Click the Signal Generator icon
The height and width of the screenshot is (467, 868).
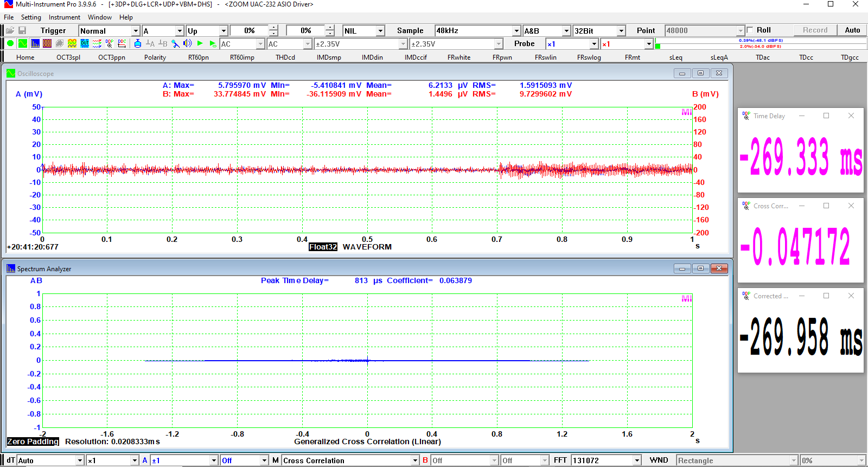[x=72, y=43]
